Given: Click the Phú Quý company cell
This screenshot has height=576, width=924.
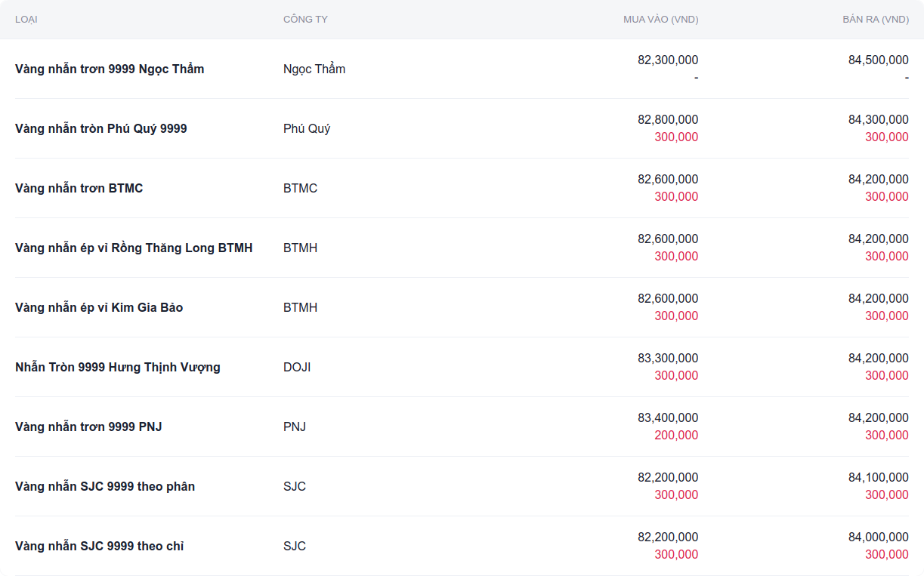Looking at the screenshot, I should click(x=307, y=128).
